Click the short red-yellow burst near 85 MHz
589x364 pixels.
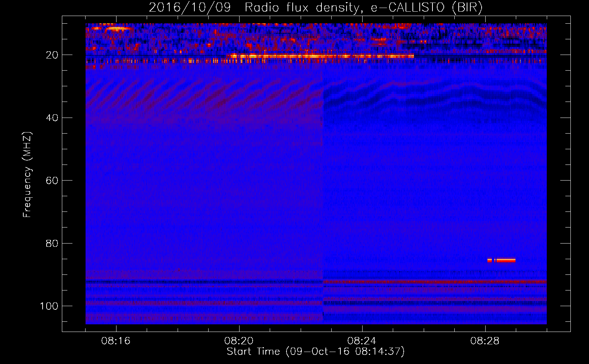coord(501,260)
